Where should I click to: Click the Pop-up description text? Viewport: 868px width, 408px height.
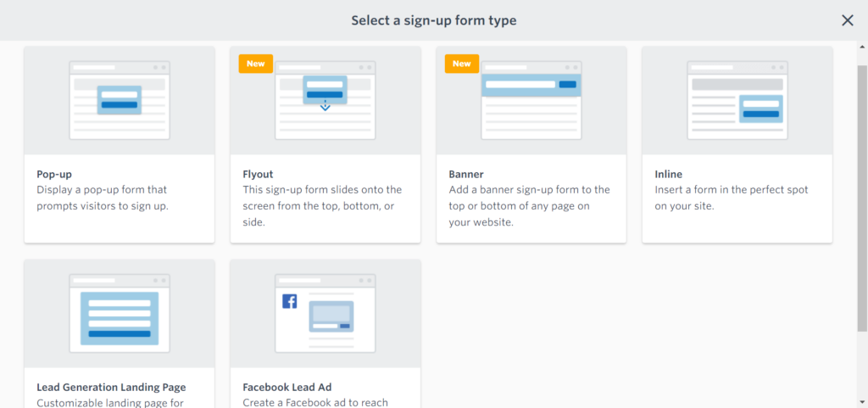pyautogui.click(x=103, y=198)
